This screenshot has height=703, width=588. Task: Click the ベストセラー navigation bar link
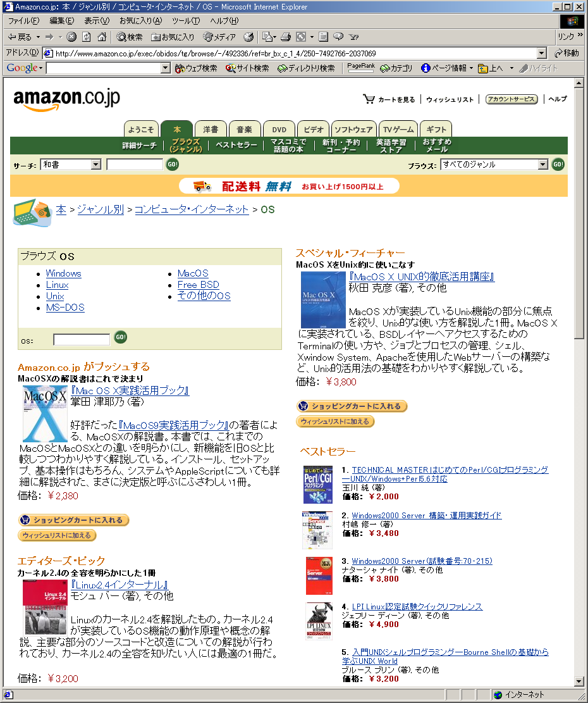point(236,146)
